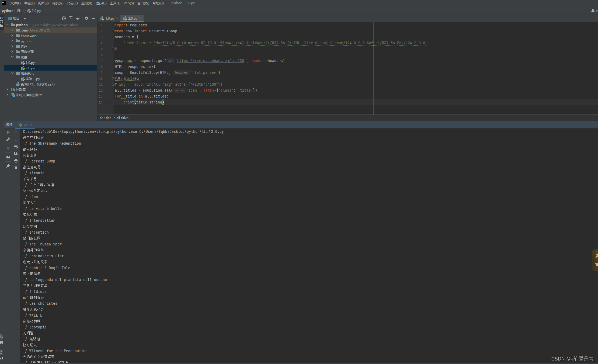Clear console with trash icon
The width and height of the screenshot is (598, 364).
[16, 168]
